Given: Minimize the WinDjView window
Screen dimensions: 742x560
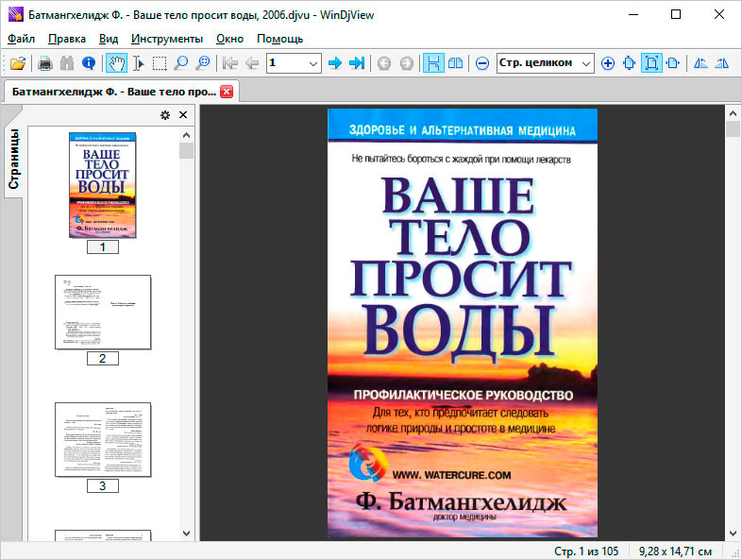Looking at the screenshot, I should click(x=633, y=15).
